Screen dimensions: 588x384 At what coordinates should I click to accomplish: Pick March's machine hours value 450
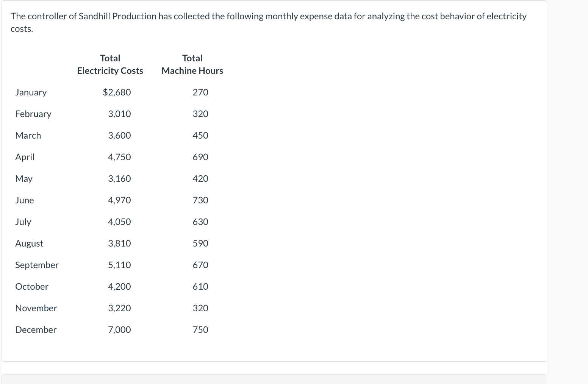[x=200, y=136]
